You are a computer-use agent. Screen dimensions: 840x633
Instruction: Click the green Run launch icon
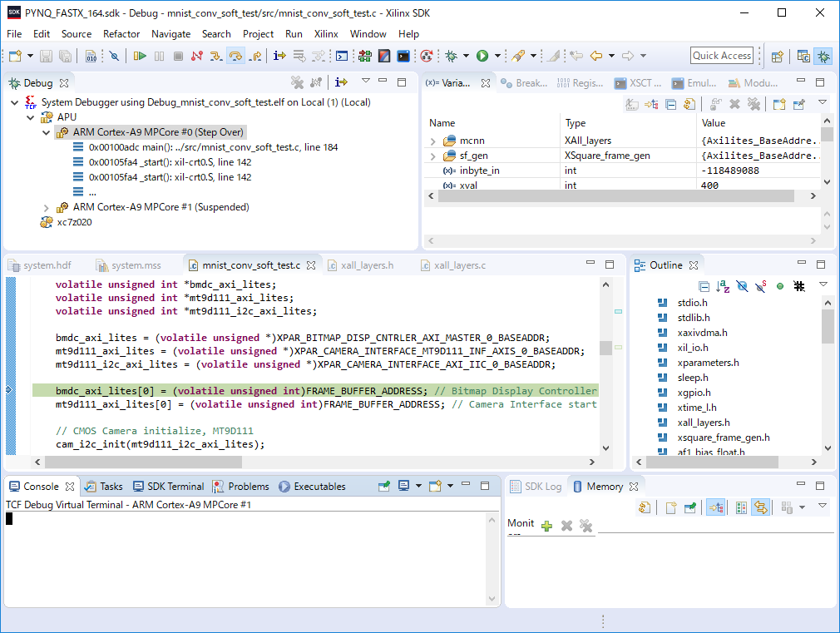pyautogui.click(x=482, y=56)
